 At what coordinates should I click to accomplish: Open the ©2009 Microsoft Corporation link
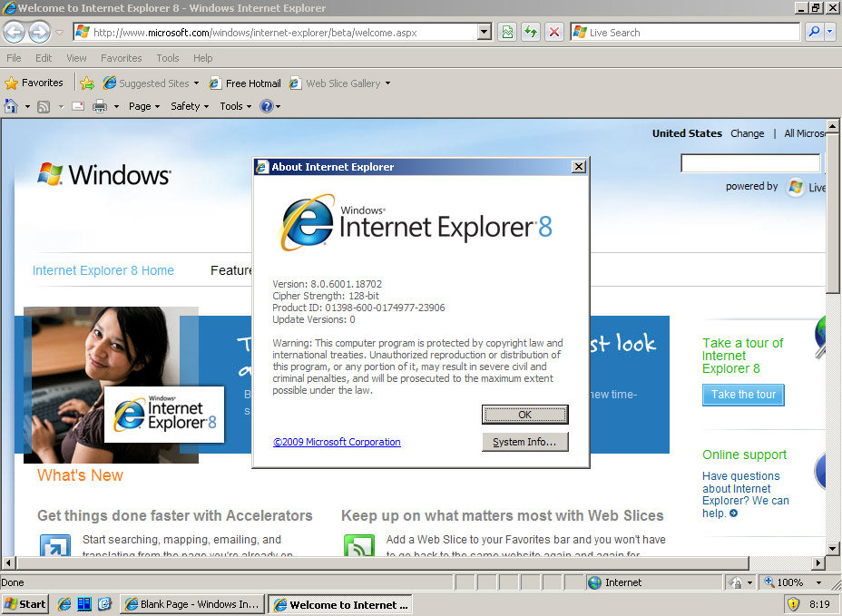[337, 442]
